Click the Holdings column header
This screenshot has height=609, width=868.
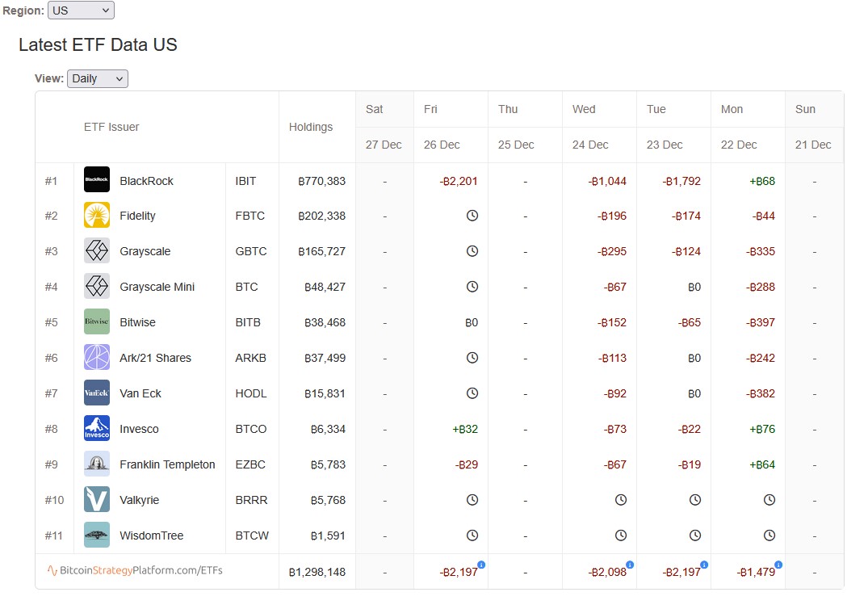(x=311, y=127)
